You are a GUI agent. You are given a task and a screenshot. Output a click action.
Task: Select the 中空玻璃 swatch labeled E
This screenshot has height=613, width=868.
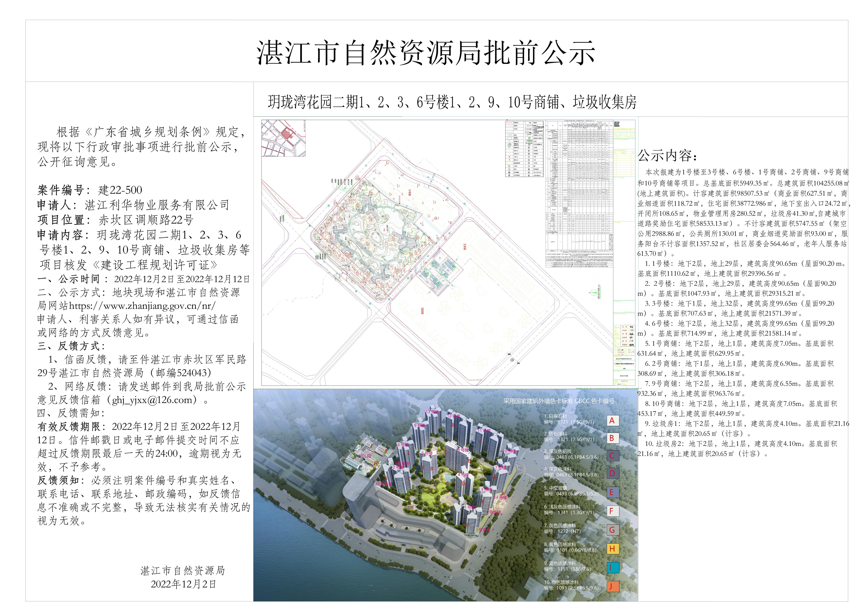pyautogui.click(x=613, y=492)
